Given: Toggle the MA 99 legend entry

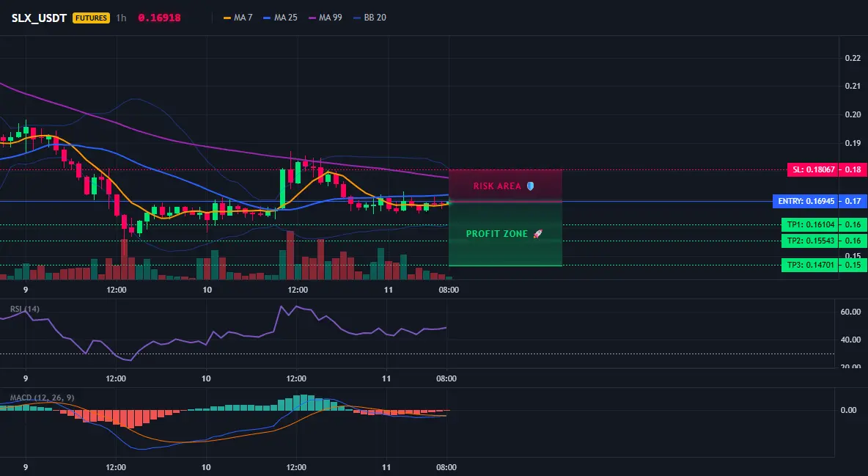Looking at the screenshot, I should [x=325, y=18].
